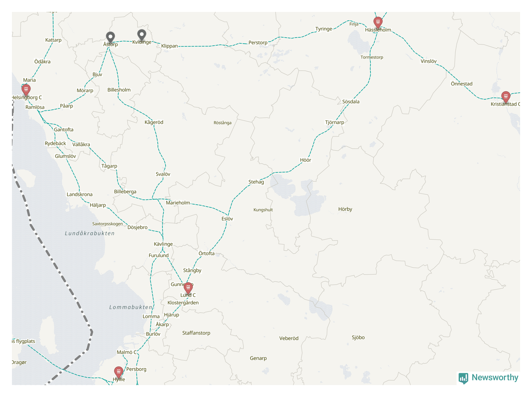Screen dimensions: 532x397
Task: Click the Tågarp town label
Action: tap(109, 166)
